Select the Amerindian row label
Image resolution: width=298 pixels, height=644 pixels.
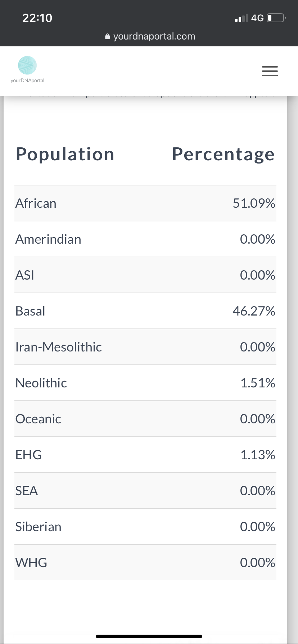pyautogui.click(x=48, y=239)
